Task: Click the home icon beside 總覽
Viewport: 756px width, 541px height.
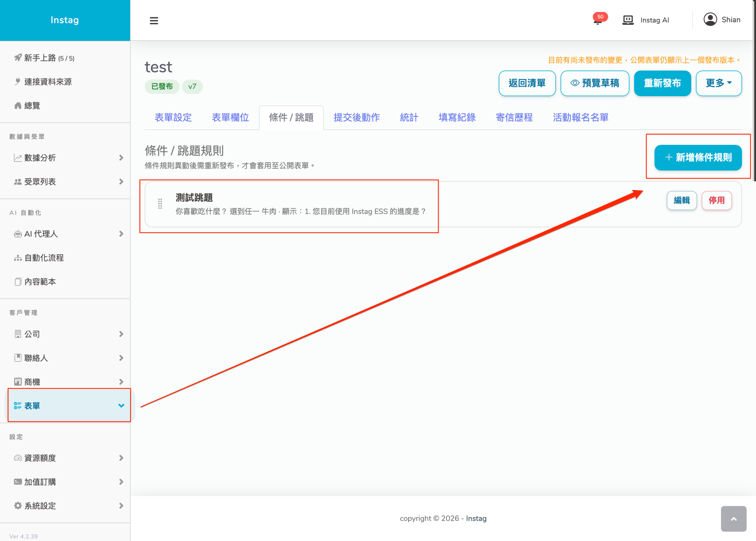Action: (18, 106)
